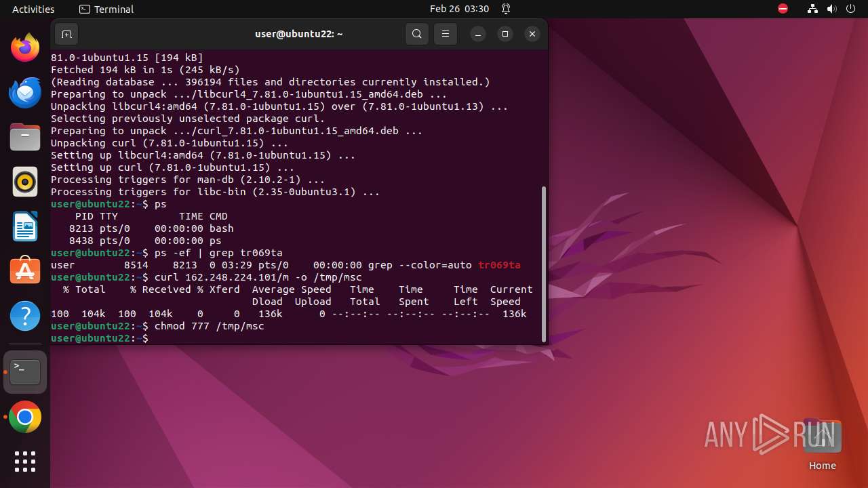Maximize the terminal window
The image size is (868, 488).
click(x=505, y=34)
